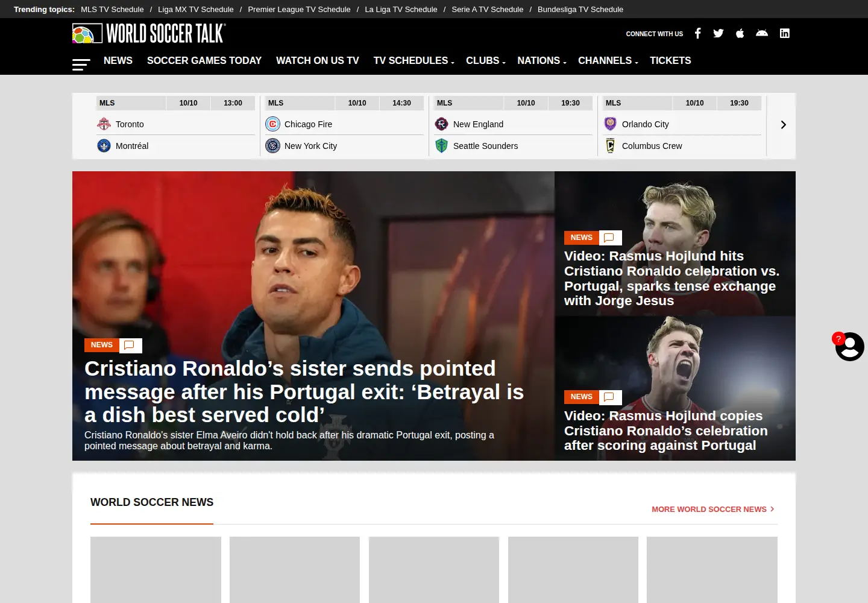Open the Tickets menu item
The height and width of the screenshot is (603, 868).
pos(670,60)
